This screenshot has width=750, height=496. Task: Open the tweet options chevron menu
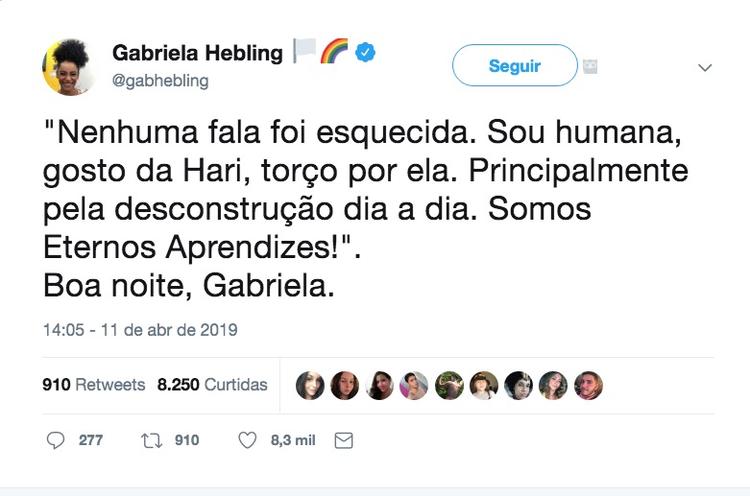(704, 68)
